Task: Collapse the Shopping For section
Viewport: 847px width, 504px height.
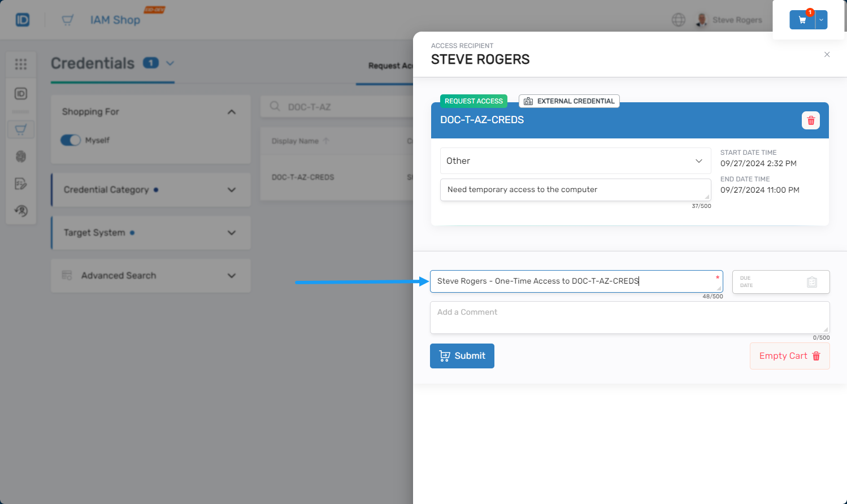Action: coord(231,112)
